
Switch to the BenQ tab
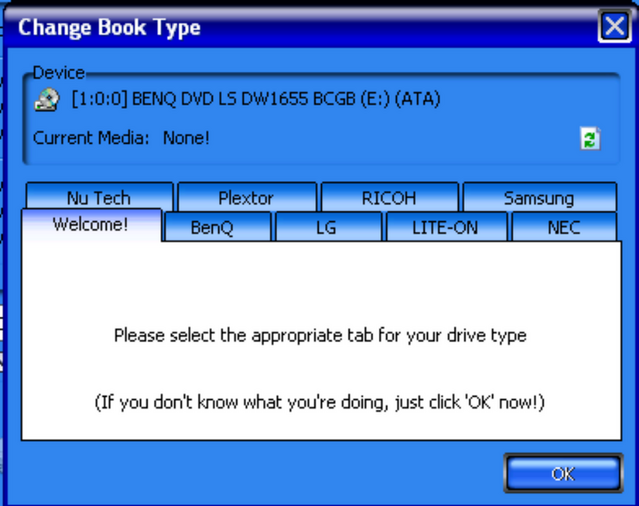point(217,227)
